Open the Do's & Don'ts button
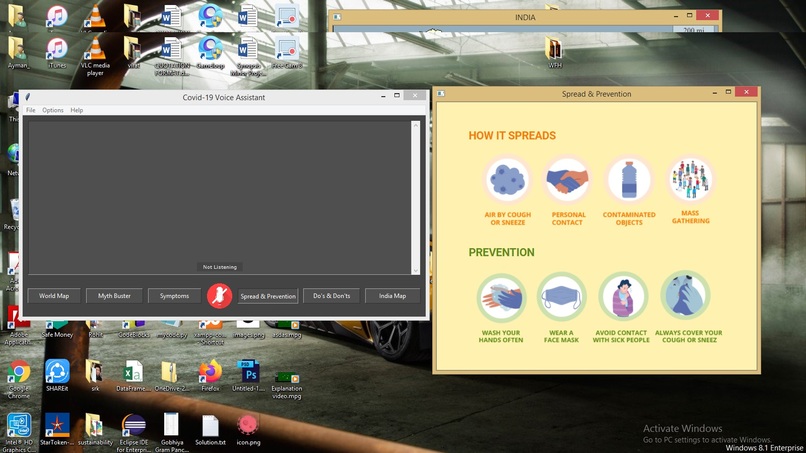This screenshot has height=453, width=806. click(332, 296)
